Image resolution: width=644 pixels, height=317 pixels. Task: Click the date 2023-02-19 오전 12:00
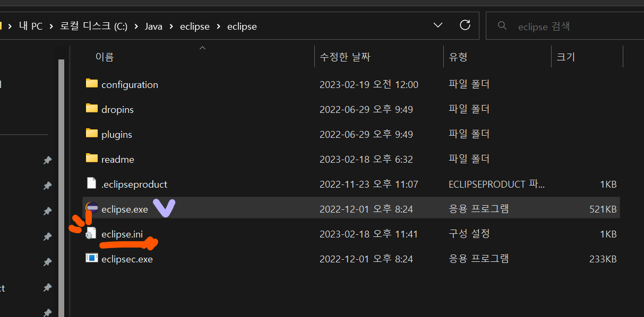pos(368,85)
